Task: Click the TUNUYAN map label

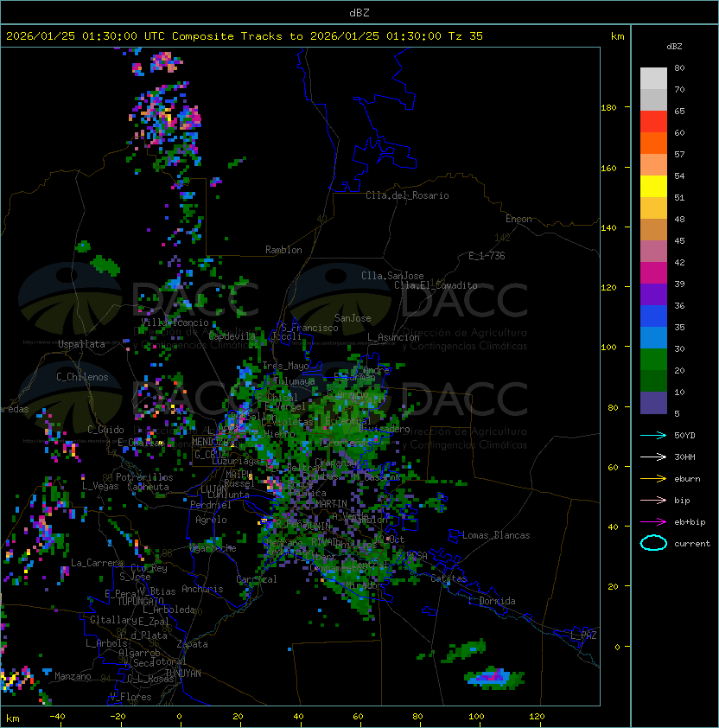Action: (x=183, y=674)
